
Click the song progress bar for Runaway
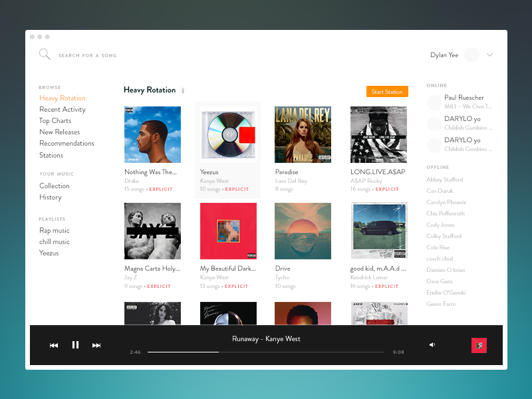click(265, 352)
